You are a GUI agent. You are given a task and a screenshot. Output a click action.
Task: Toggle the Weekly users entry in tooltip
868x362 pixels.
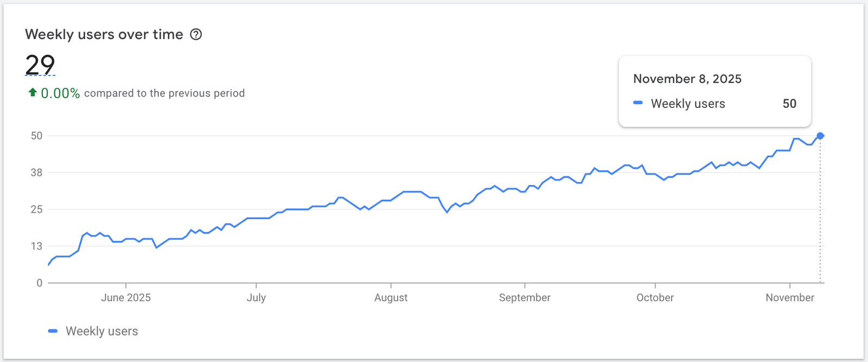(688, 103)
